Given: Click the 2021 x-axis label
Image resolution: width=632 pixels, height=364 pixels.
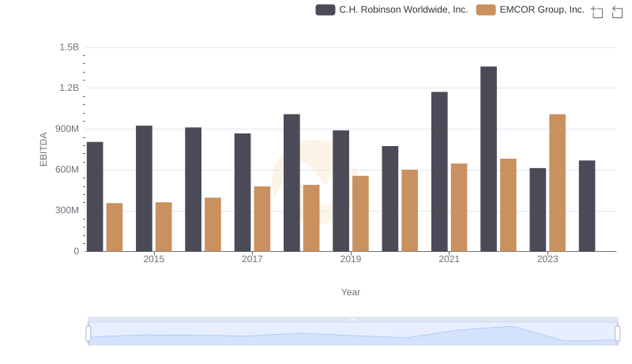Looking at the screenshot, I should (x=449, y=259).
